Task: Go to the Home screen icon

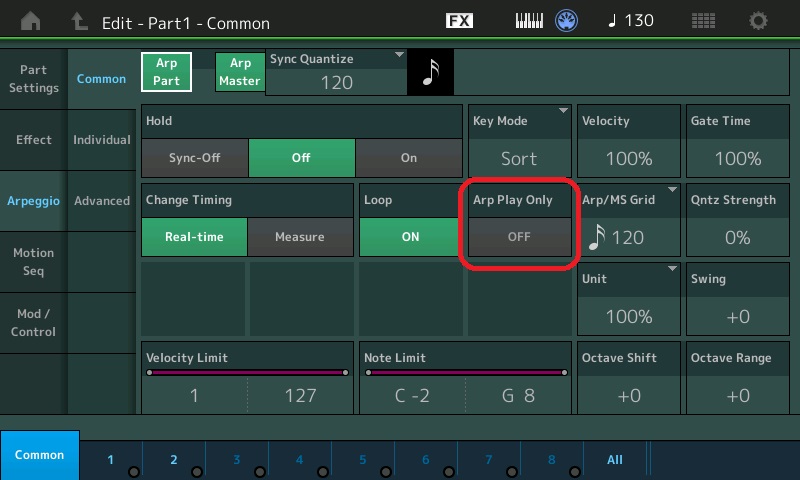Action: [31, 21]
